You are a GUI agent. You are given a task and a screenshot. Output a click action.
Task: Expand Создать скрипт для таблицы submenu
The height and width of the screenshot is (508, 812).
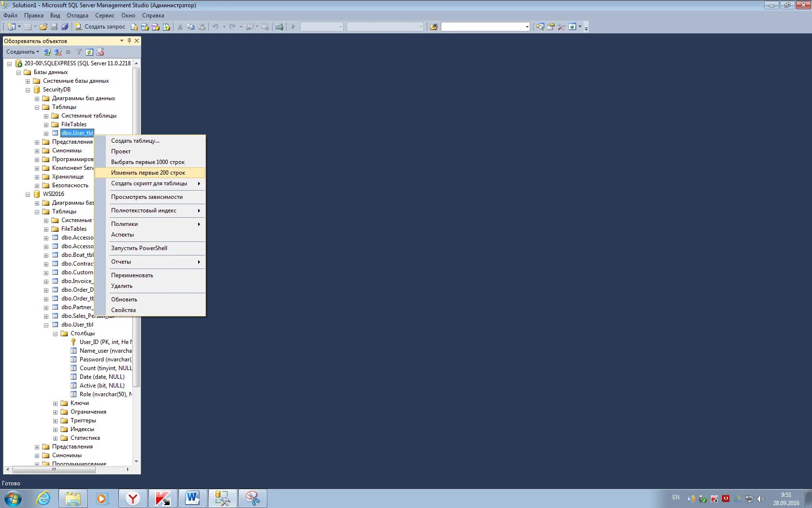pos(150,183)
